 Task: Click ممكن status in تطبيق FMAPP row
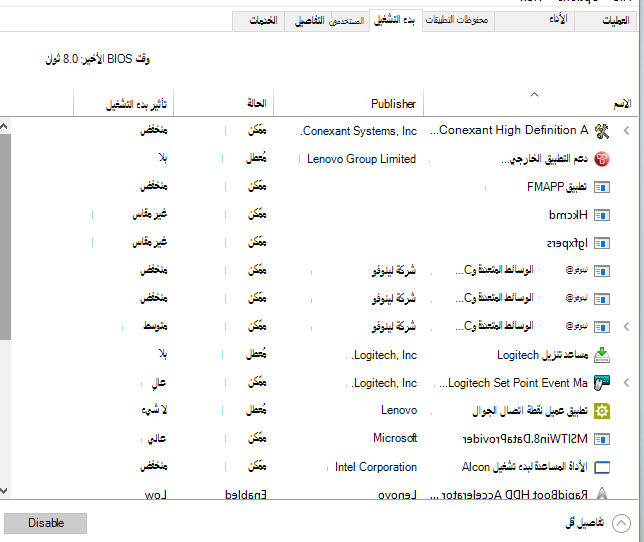click(257, 186)
